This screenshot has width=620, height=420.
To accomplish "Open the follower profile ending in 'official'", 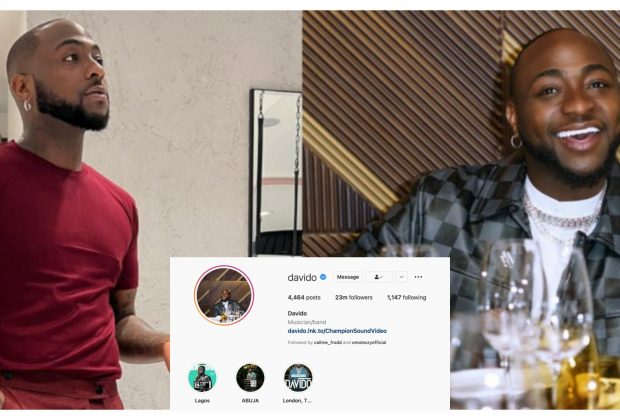I will click(369, 342).
